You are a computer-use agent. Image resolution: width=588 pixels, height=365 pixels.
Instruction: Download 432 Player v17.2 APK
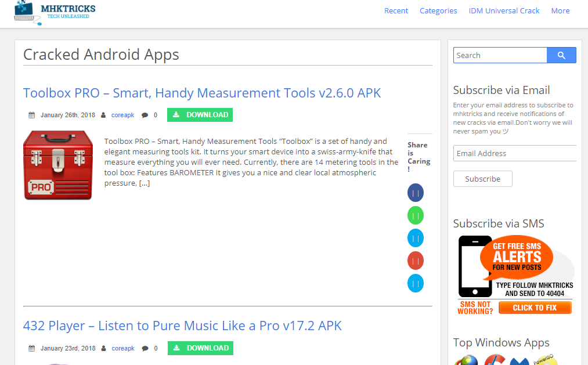(200, 348)
